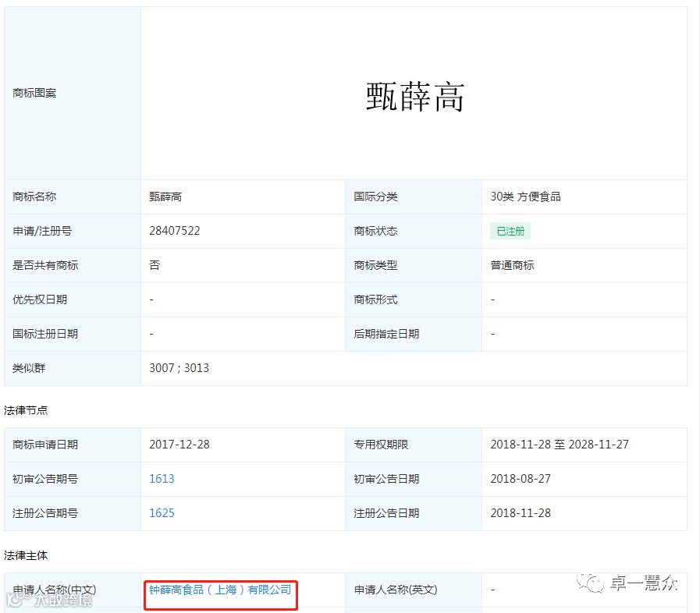
Task: Click the 申请/注册号 label
Action: pyautogui.click(x=42, y=231)
